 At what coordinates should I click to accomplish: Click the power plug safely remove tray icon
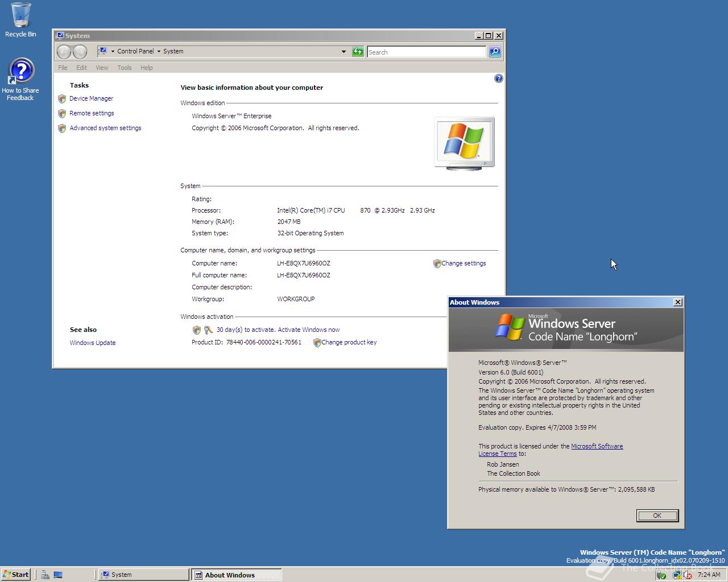[x=661, y=575]
